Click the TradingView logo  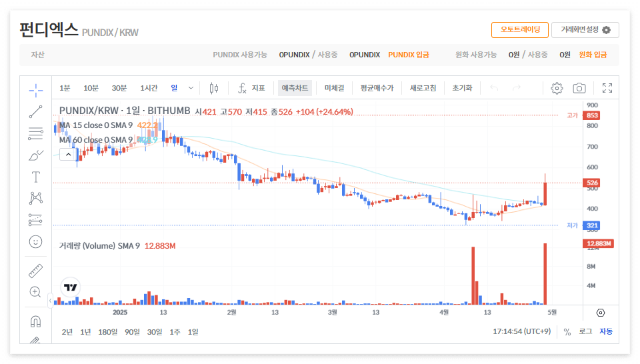71,287
